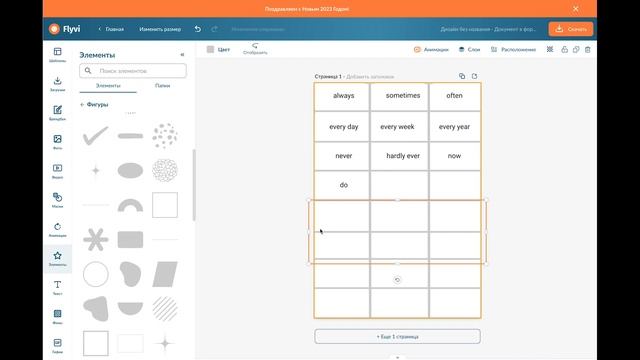The image size is (640, 360).
Task: Click the elements panel vertical scrollbar
Action: coord(194,184)
